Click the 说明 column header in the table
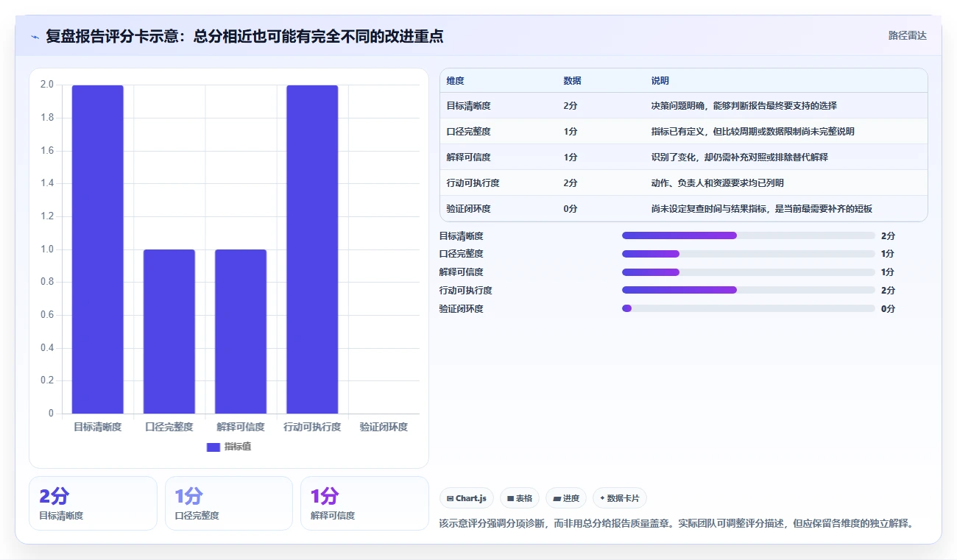Image resolution: width=957 pixels, height=560 pixels. (660, 81)
